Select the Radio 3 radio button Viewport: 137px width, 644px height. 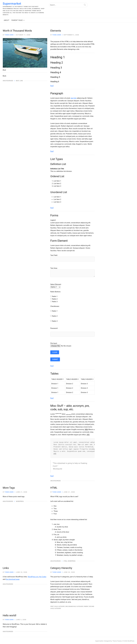click(51, 301)
